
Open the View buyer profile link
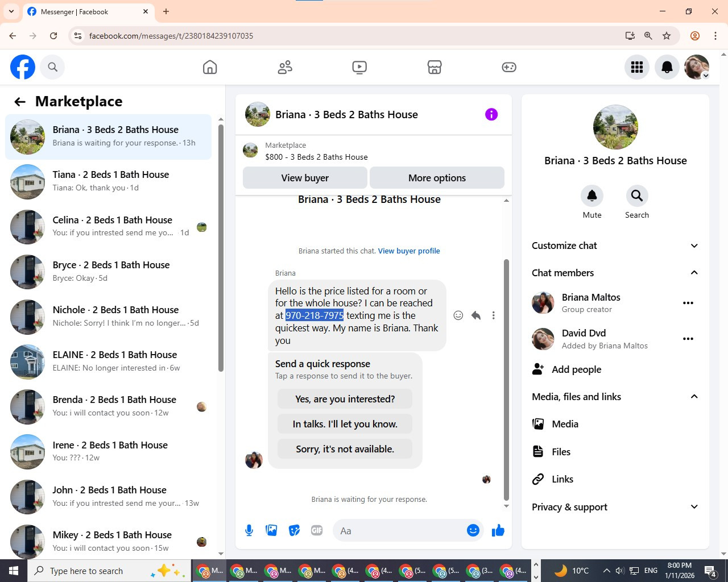409,251
